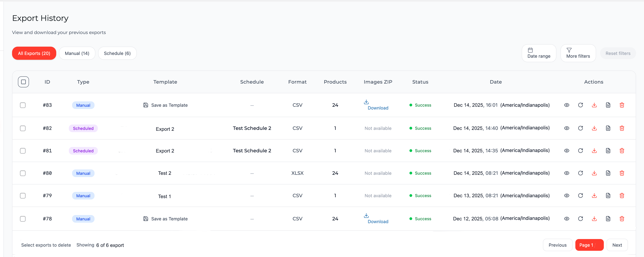Re-run export #82 using the refresh icon
This screenshot has height=257, width=644.
(581, 128)
